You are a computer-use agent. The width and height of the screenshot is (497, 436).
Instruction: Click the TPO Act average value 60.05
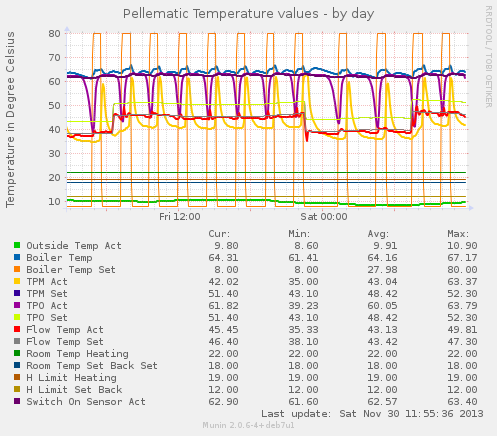coord(382,306)
